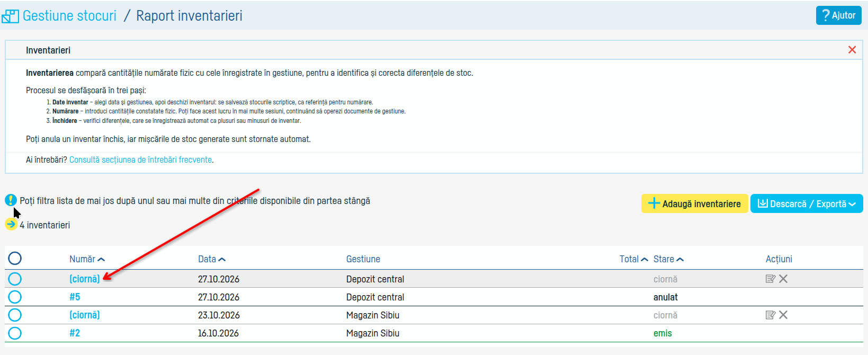Sort the list by Număr column
This screenshot has width=868, height=355.
(87, 259)
